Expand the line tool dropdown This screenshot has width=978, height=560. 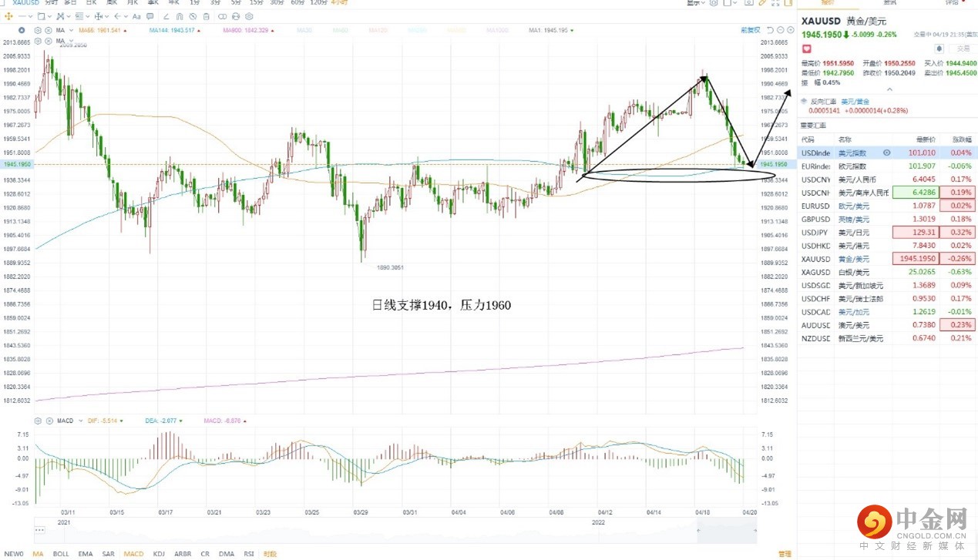pyautogui.click(x=31, y=16)
